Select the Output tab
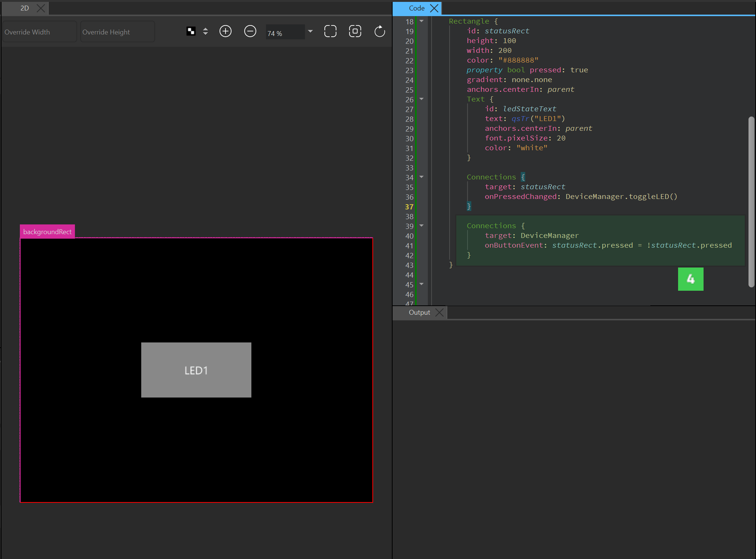756x559 pixels. pos(419,312)
